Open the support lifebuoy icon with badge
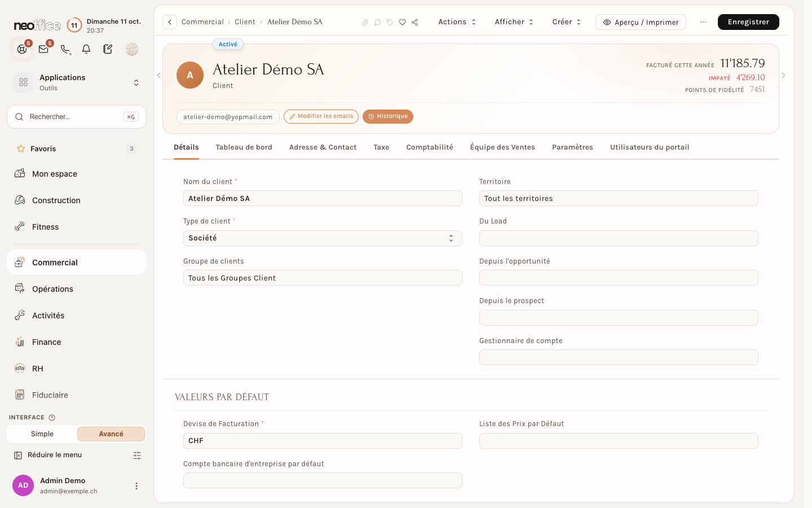This screenshot has height=508, width=812. (22, 49)
